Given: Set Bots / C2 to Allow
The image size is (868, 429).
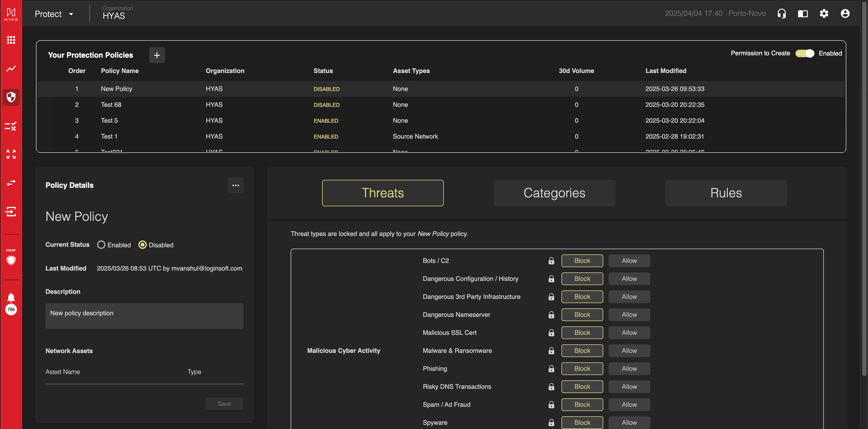Looking at the screenshot, I should [629, 261].
